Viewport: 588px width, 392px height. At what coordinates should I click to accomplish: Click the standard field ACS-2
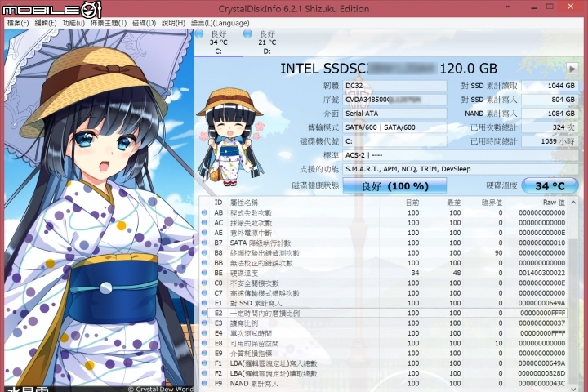461,155
